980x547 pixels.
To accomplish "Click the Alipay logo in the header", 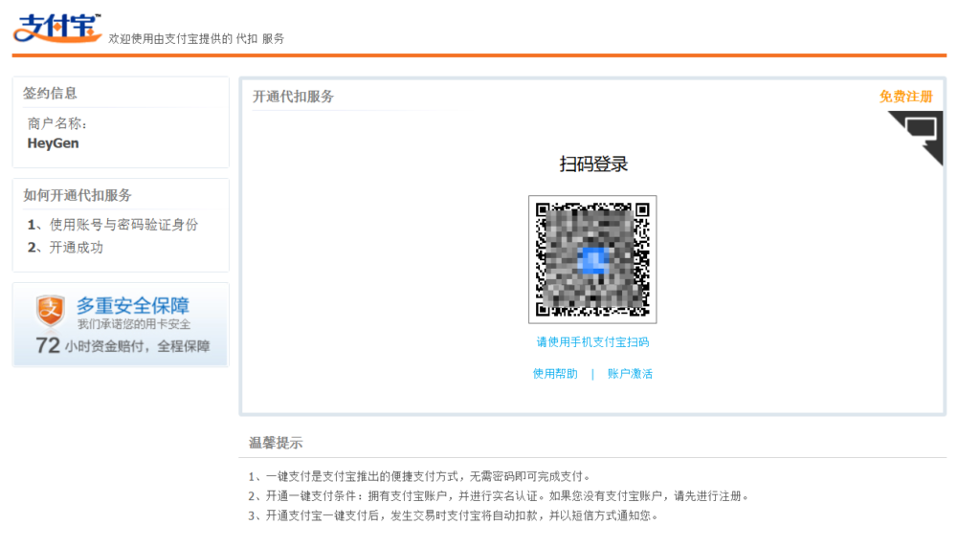I will pyautogui.click(x=56, y=29).
